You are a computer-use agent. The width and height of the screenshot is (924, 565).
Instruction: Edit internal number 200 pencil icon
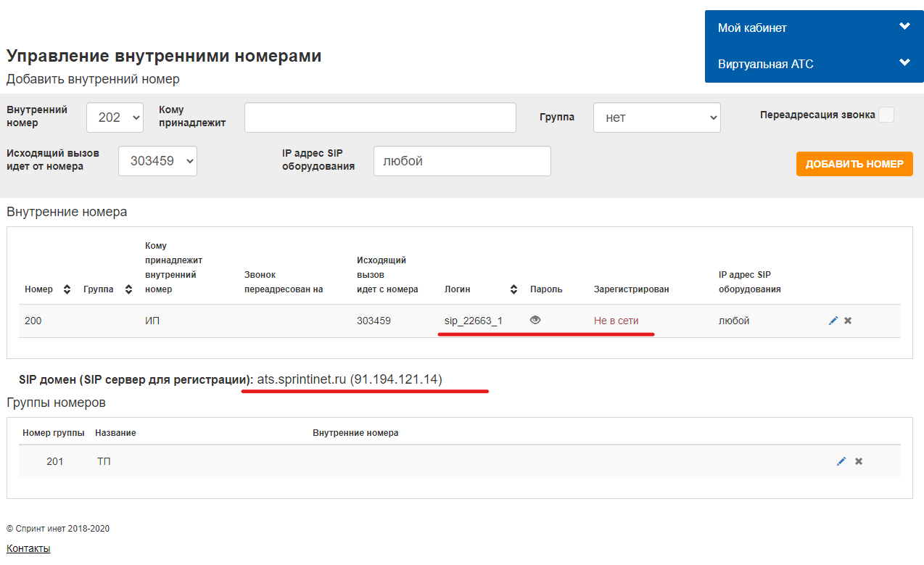(833, 321)
